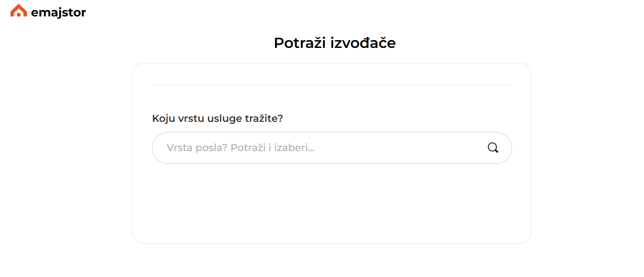Submit the search using the magnifier icon
The width and height of the screenshot is (644, 277).
(x=493, y=148)
